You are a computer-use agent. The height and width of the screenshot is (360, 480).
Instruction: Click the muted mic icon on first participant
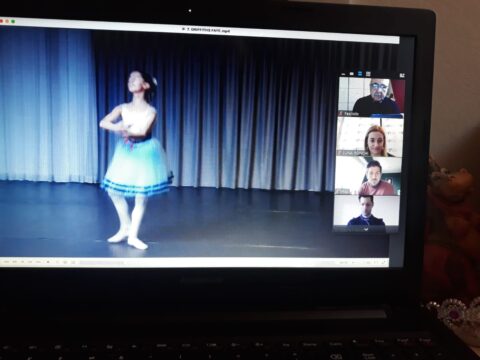pyautogui.click(x=341, y=114)
